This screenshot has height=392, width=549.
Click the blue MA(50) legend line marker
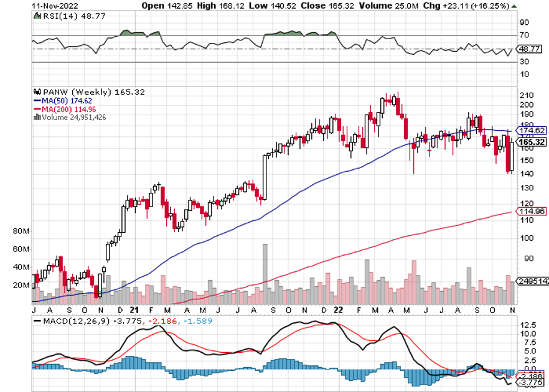click(x=37, y=100)
